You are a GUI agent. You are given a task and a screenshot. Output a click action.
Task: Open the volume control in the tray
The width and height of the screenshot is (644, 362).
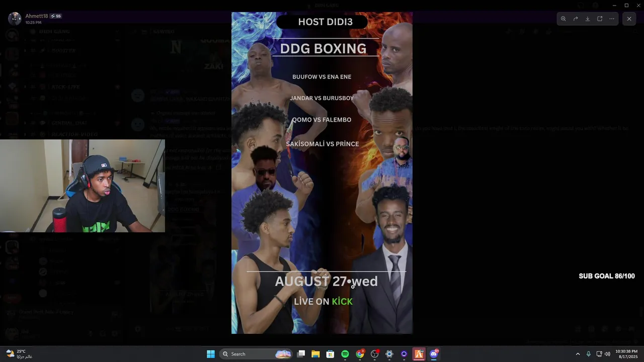pyautogui.click(x=607, y=354)
